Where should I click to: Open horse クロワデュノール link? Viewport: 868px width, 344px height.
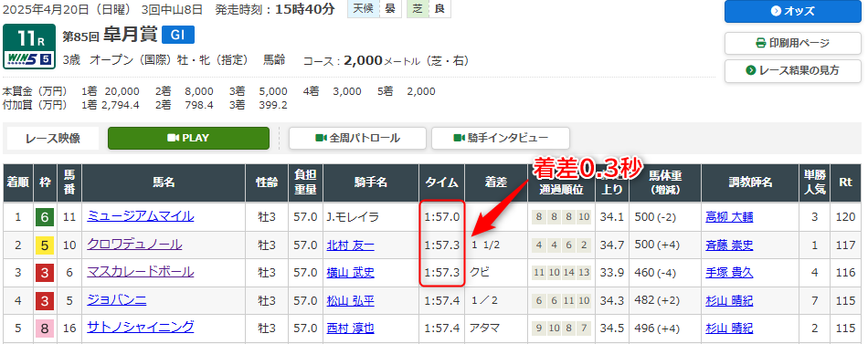pyautogui.click(x=134, y=245)
